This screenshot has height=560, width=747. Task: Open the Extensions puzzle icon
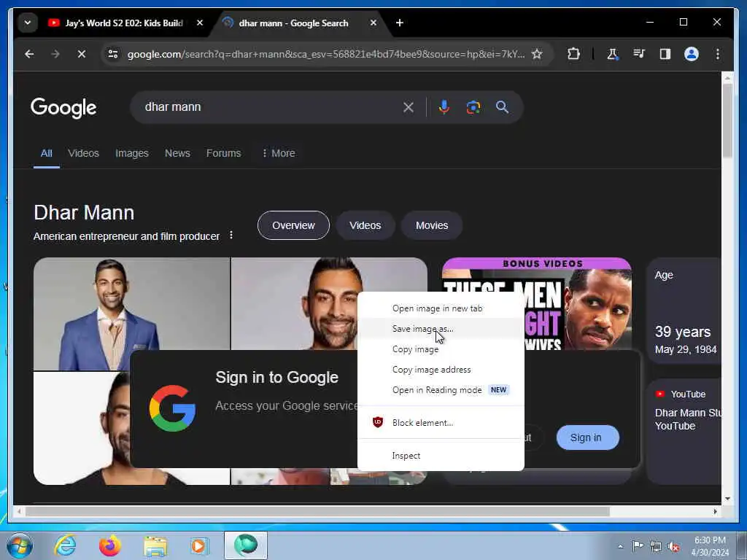click(x=573, y=54)
